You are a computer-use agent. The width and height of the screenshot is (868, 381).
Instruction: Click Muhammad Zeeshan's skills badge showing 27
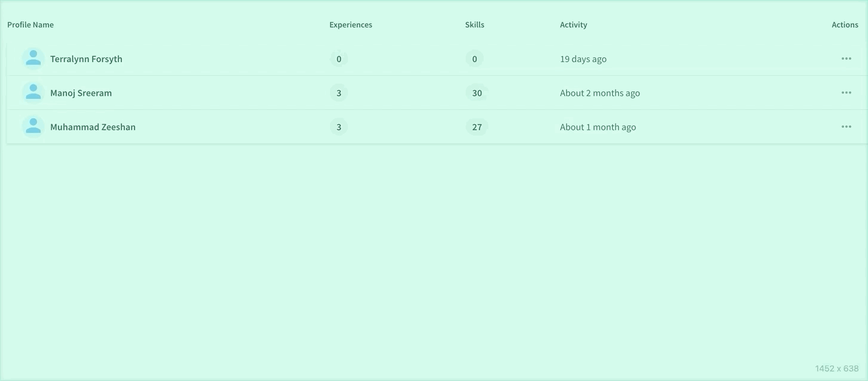(x=477, y=127)
